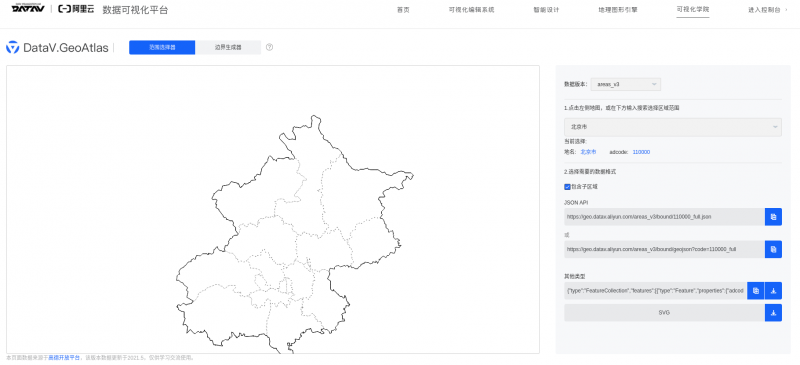Open the areas_v3 data version dropdown
Screen dimensions: 800x365
(626, 84)
